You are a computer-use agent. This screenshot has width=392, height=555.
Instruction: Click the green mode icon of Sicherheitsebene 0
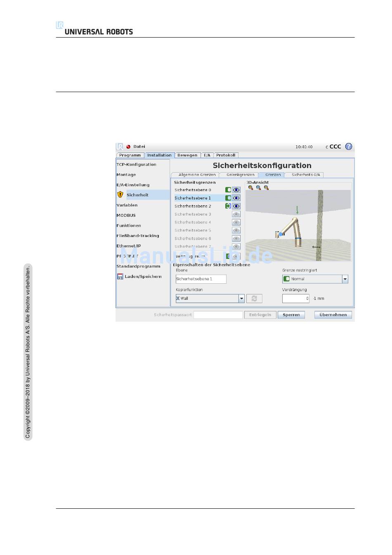(228, 190)
